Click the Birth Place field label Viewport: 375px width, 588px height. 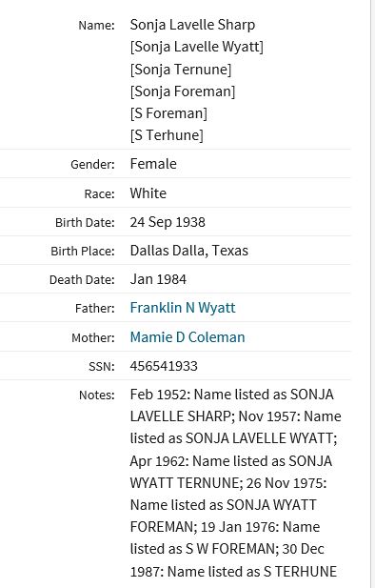[x=83, y=251]
